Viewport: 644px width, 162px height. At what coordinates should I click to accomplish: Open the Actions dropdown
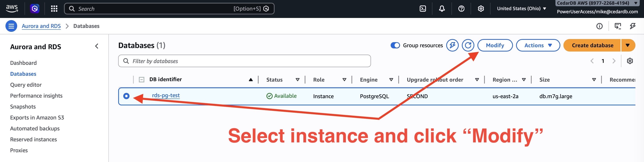tap(538, 45)
